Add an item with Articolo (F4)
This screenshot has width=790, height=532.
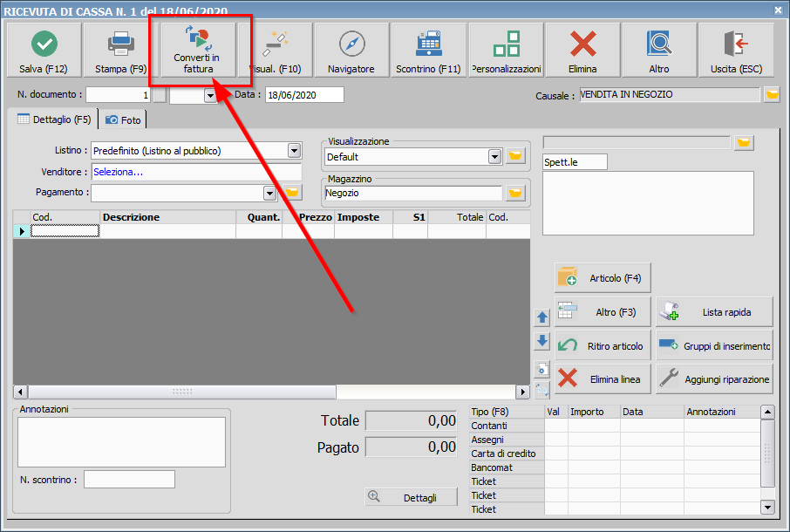click(603, 277)
